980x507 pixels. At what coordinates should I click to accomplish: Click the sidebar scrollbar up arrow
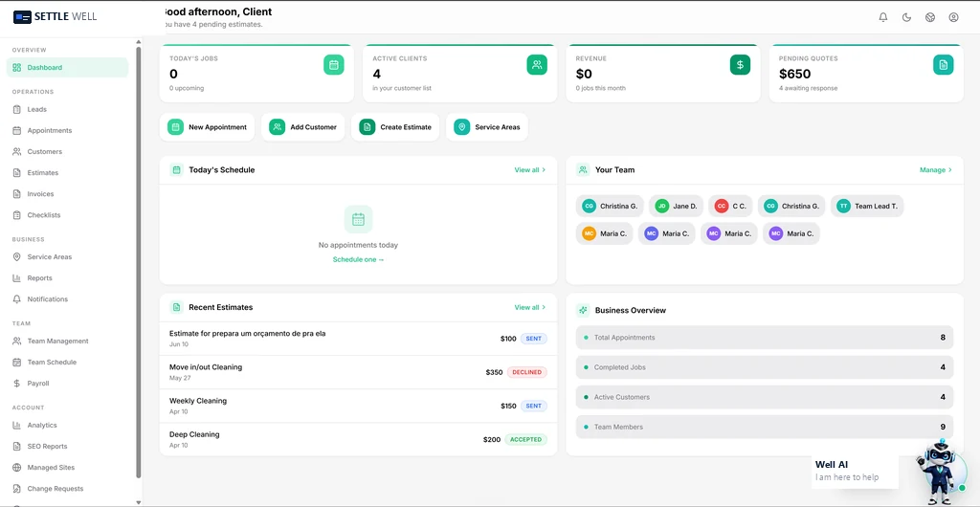click(139, 42)
